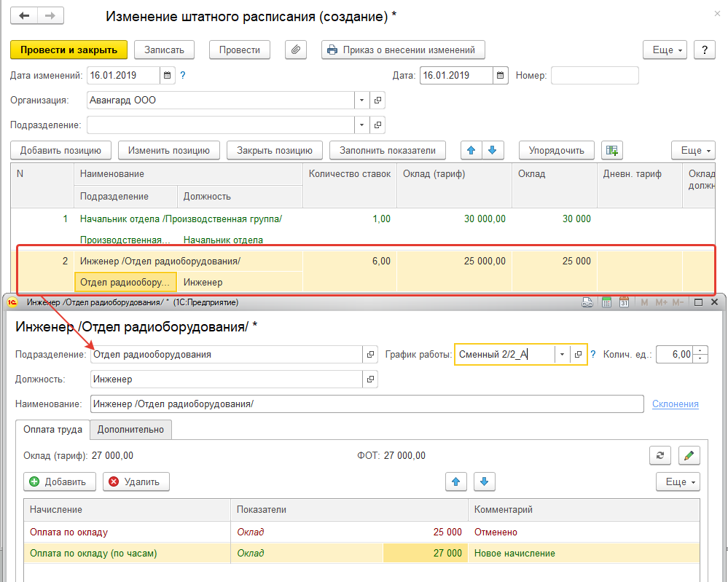Move the position up with the main toolbar arrow
Screen dimensions: 728x582
point(471,150)
